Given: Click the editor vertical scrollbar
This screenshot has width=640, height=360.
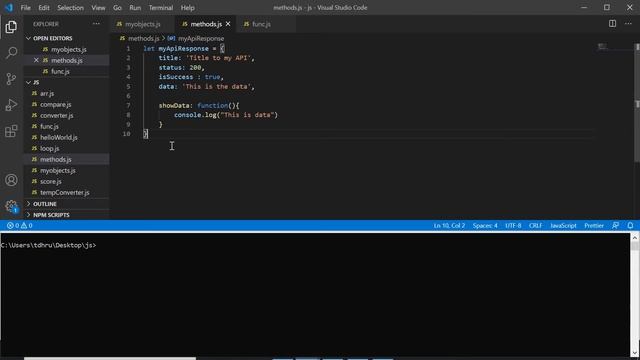Looking at the screenshot, I should pyautogui.click(x=637, y=102).
